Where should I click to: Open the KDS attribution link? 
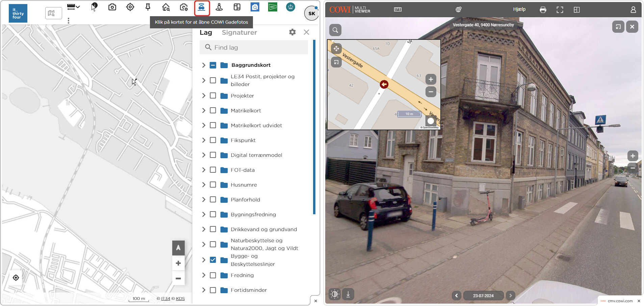(180, 299)
